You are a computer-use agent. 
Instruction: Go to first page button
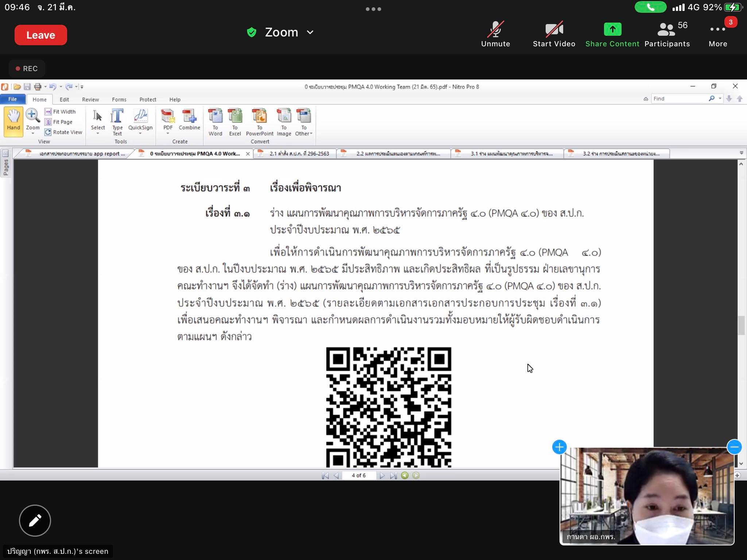point(325,476)
